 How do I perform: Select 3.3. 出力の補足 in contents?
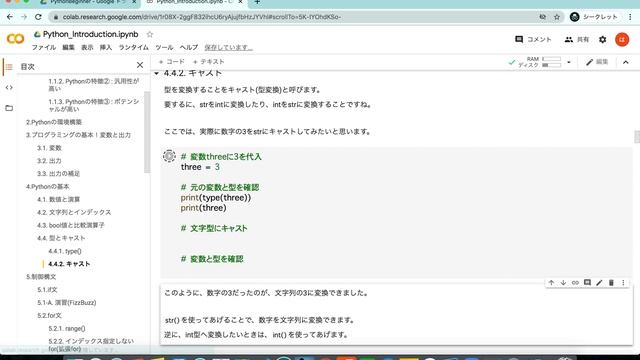(x=58, y=173)
